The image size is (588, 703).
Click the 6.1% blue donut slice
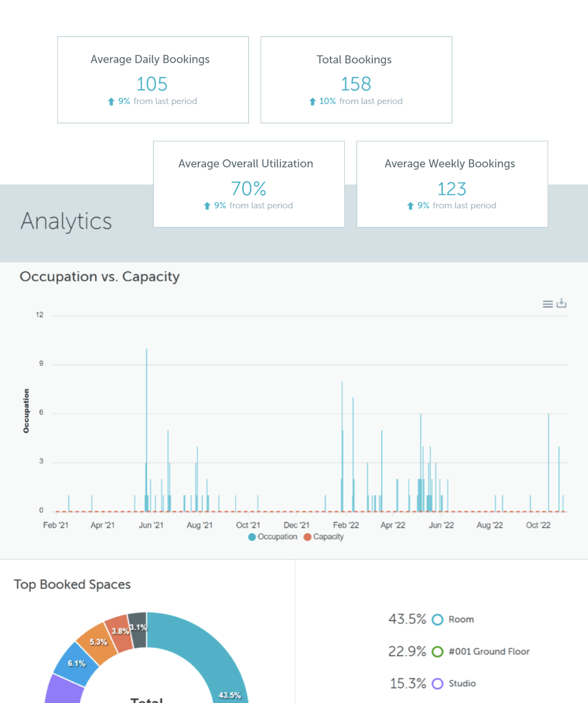[x=76, y=664]
